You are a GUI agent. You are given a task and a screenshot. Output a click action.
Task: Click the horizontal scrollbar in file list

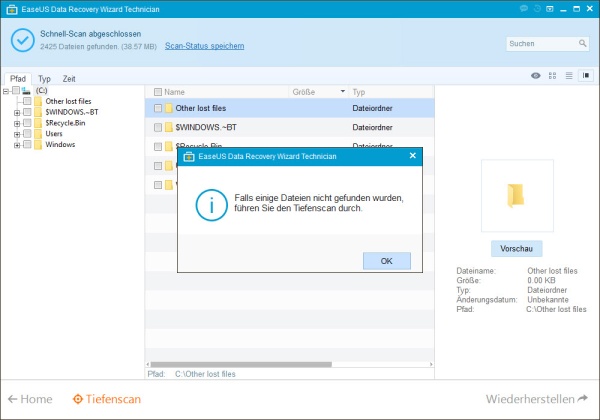241,365
